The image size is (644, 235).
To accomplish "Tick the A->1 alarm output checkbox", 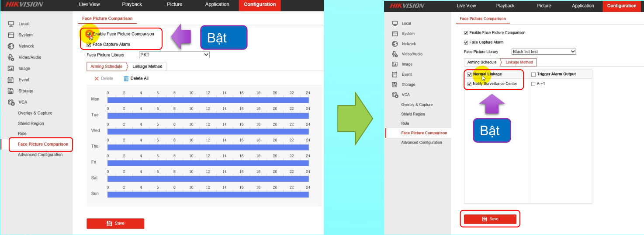I will 533,84.
